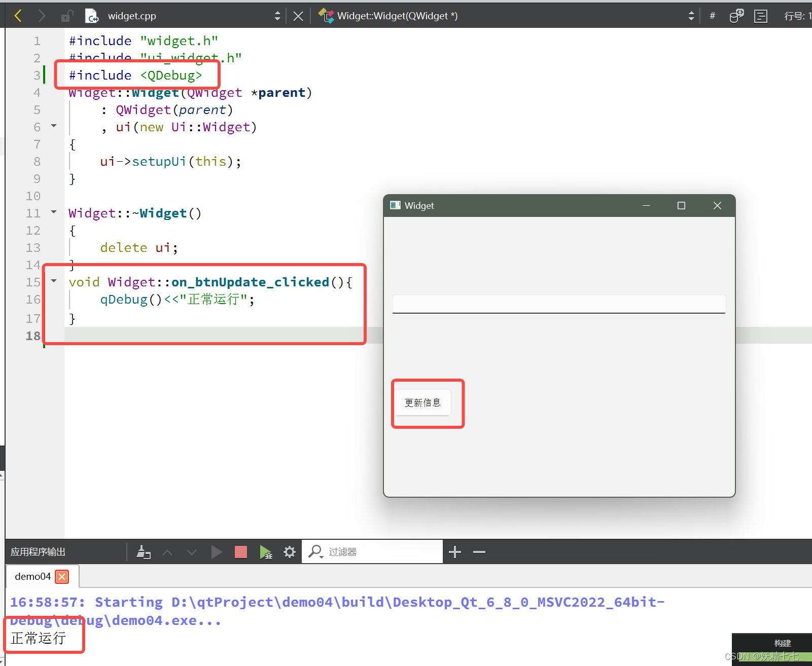
Task: Toggle the file lock icon
Action: coord(67,16)
